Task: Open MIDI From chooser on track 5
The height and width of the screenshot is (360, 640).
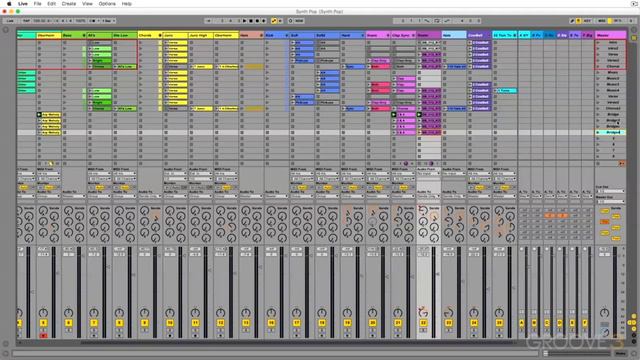Action: click(49, 173)
